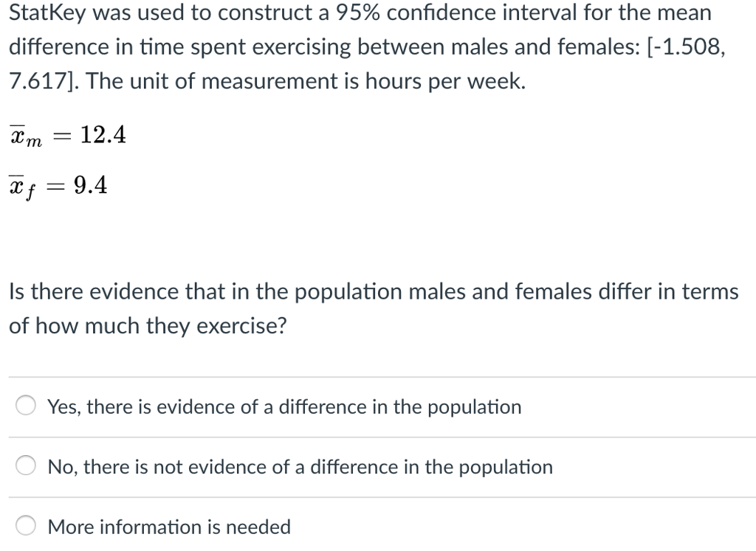
Task: Choose 'No, there is not evidence of a difference'
Action: click(299, 467)
